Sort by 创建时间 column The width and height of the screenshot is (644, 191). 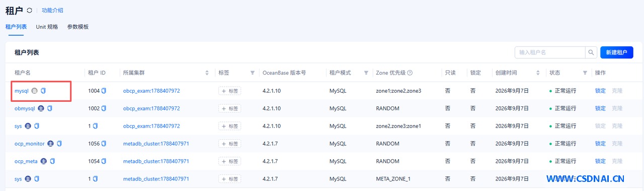tap(538, 73)
